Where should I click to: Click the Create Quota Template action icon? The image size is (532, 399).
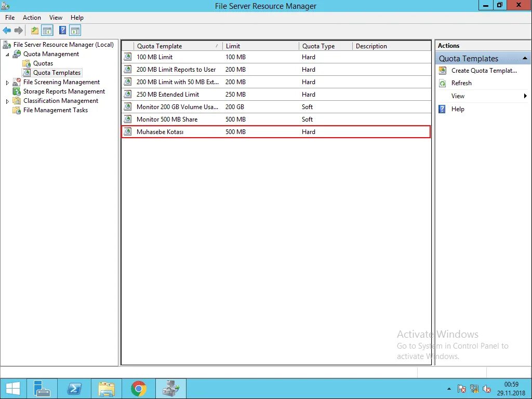(x=443, y=71)
